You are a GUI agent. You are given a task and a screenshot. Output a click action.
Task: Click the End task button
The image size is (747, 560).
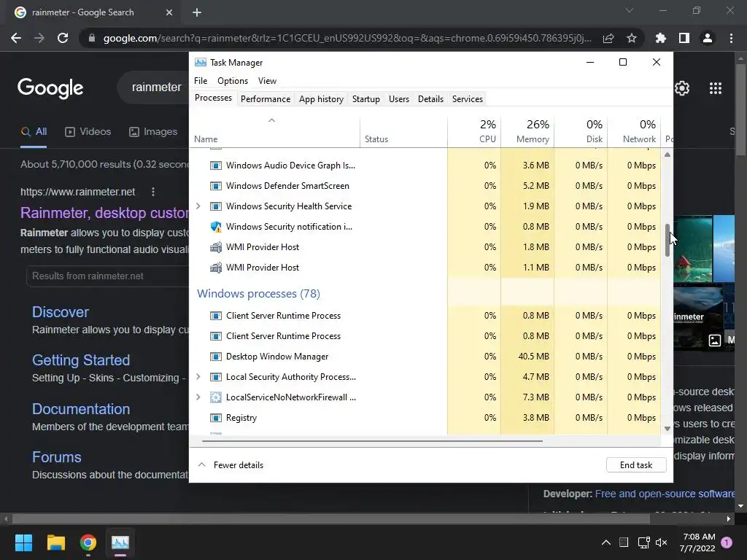tap(636, 465)
